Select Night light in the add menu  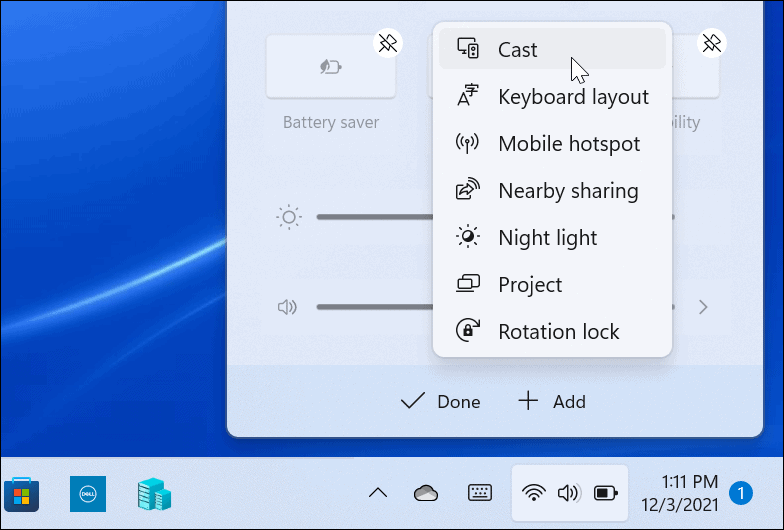point(552,238)
